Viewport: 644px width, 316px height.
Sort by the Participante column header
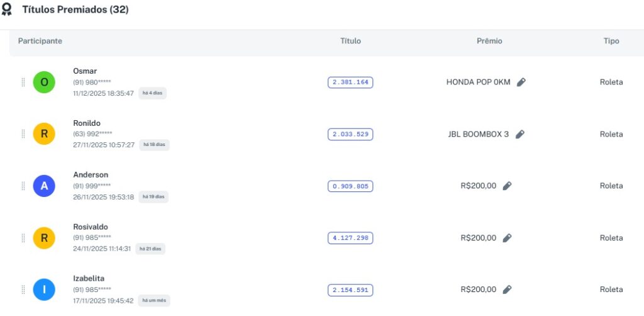click(40, 41)
